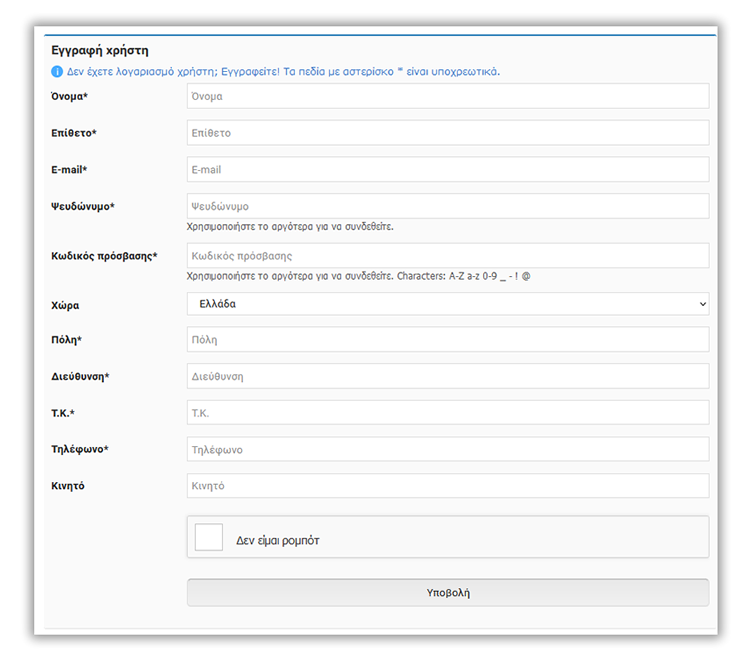Open the Χώρα country dropdown
This screenshot has height=668, width=750.
click(447, 303)
